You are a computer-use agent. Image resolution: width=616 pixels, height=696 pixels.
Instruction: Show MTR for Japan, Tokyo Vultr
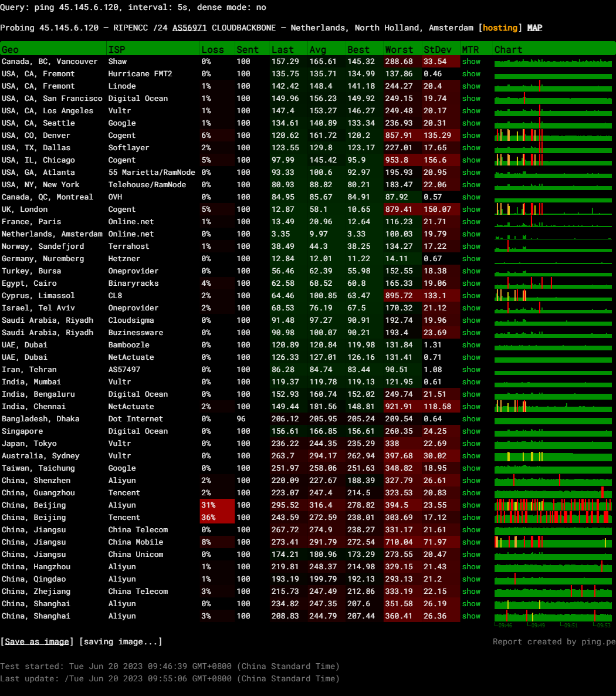click(x=471, y=444)
